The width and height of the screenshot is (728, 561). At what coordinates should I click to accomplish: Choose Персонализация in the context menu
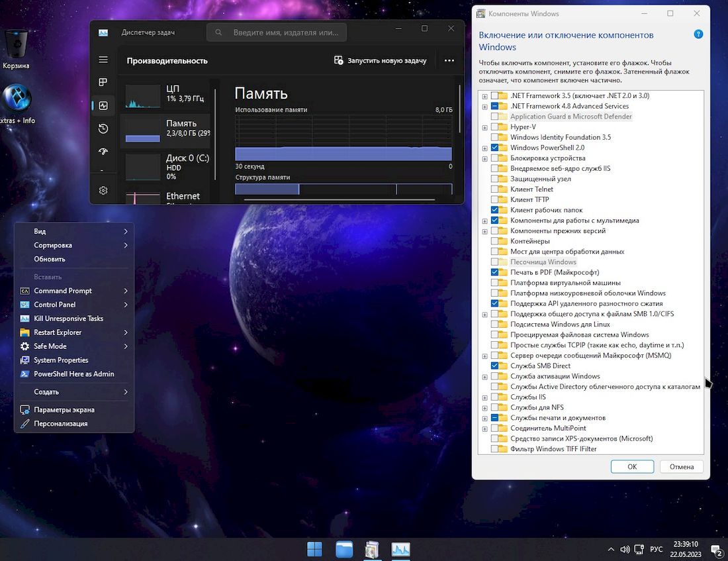click(61, 424)
